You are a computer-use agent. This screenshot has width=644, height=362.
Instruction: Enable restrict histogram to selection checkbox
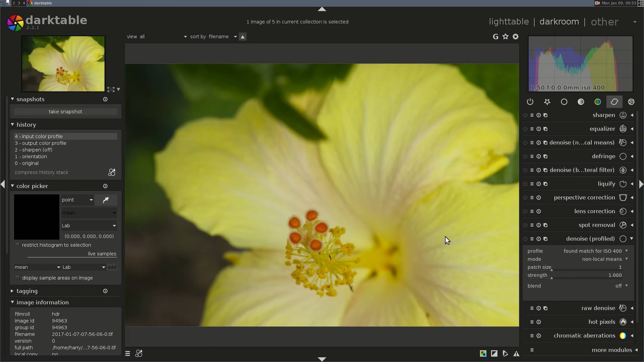(x=17, y=245)
